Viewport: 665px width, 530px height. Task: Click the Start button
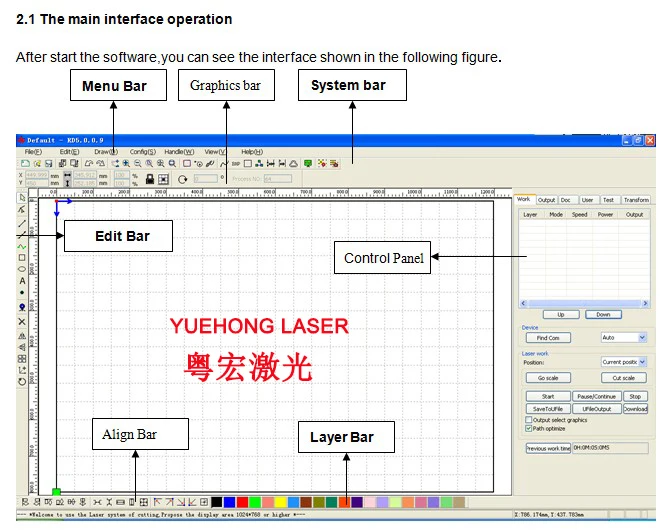coord(548,396)
